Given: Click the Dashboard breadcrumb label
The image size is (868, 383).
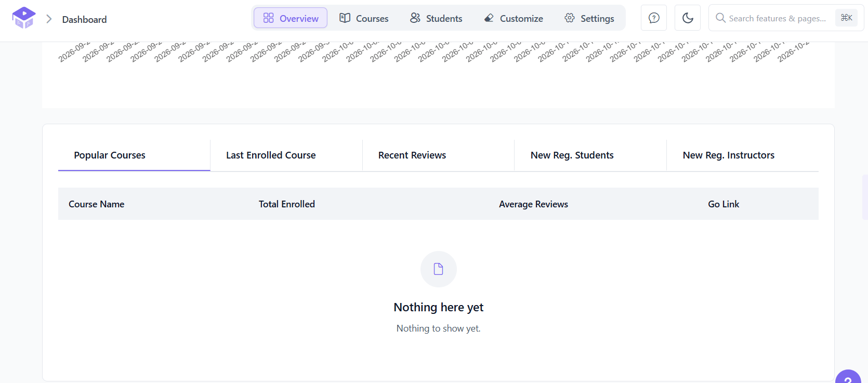Looking at the screenshot, I should tap(84, 19).
